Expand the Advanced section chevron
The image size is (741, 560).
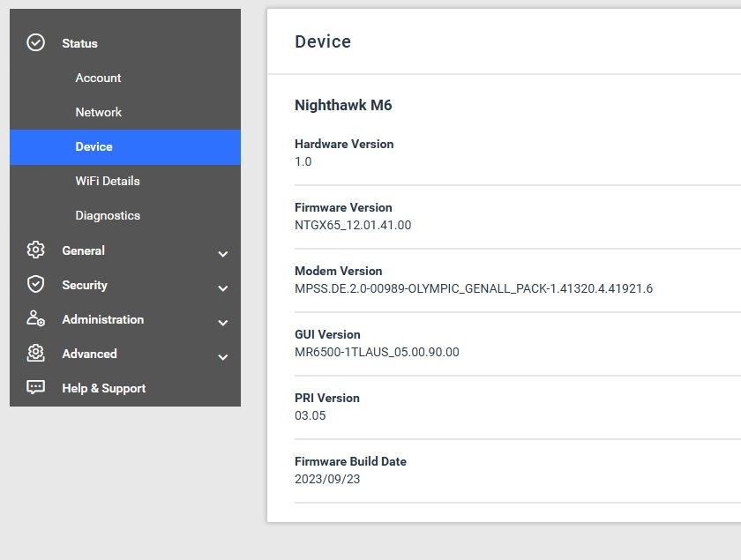[223, 357]
